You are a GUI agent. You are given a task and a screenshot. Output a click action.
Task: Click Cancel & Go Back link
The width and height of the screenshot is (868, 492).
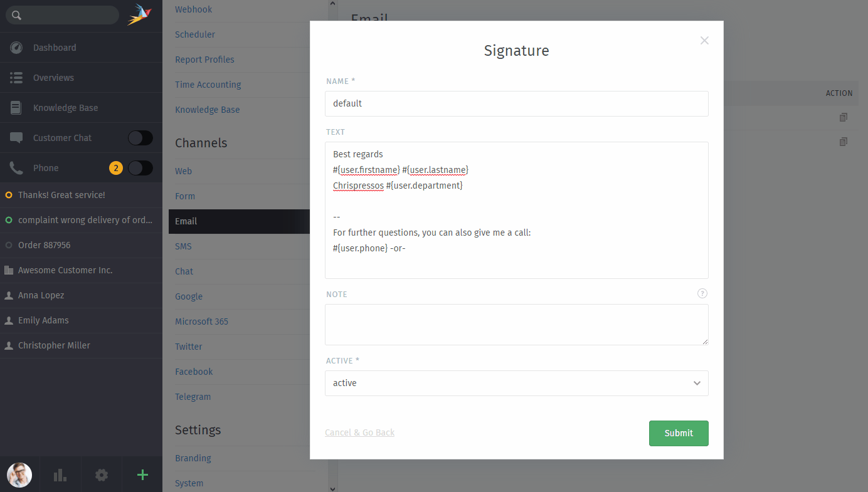pos(359,432)
